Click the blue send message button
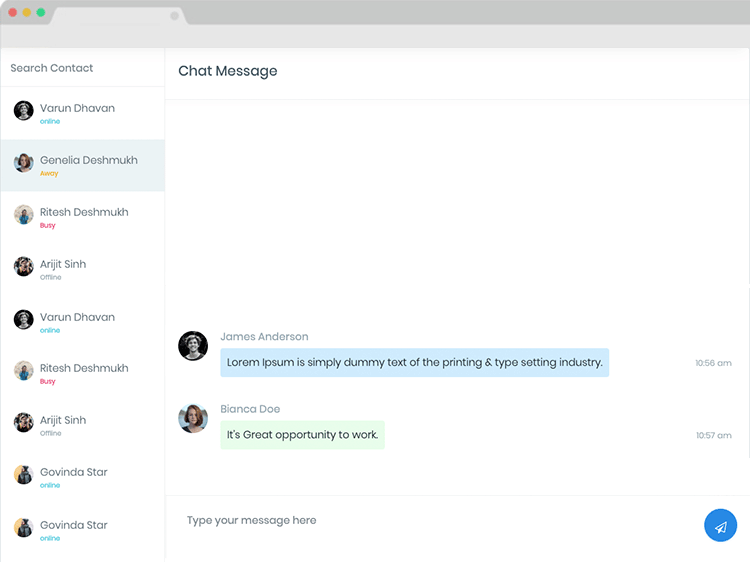This screenshot has height=562, width=750. [x=720, y=526]
